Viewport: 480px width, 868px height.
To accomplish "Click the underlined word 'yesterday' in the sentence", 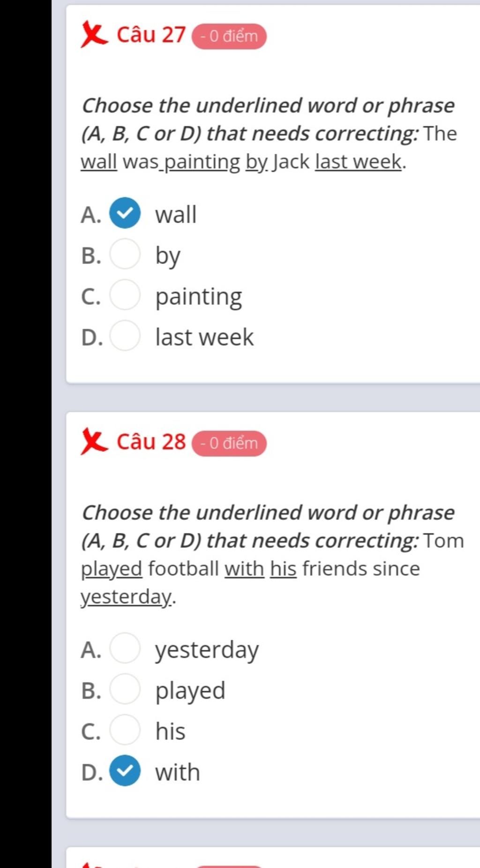I will coord(126,597).
